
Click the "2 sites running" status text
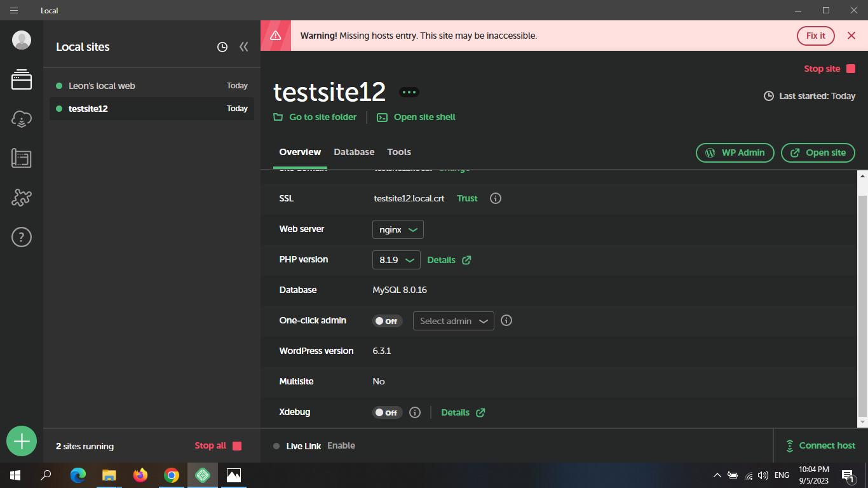pyautogui.click(x=85, y=446)
